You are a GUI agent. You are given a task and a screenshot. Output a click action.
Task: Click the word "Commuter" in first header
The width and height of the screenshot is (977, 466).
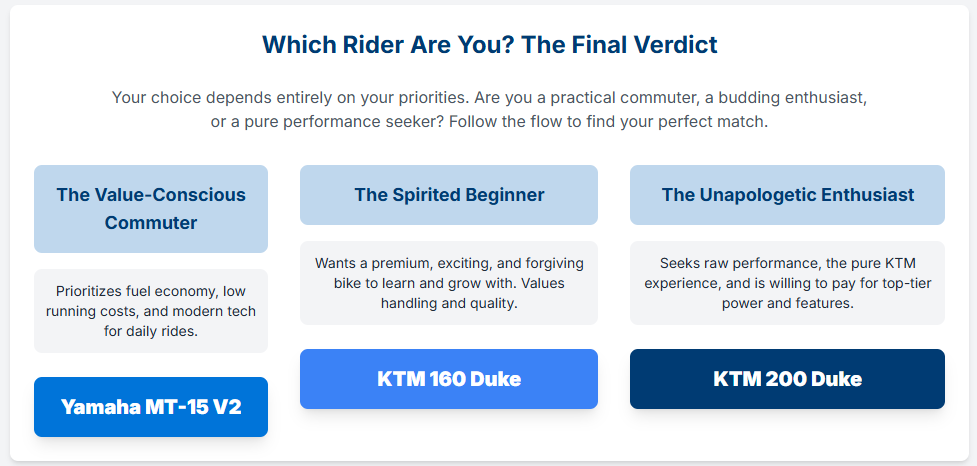[151, 222]
